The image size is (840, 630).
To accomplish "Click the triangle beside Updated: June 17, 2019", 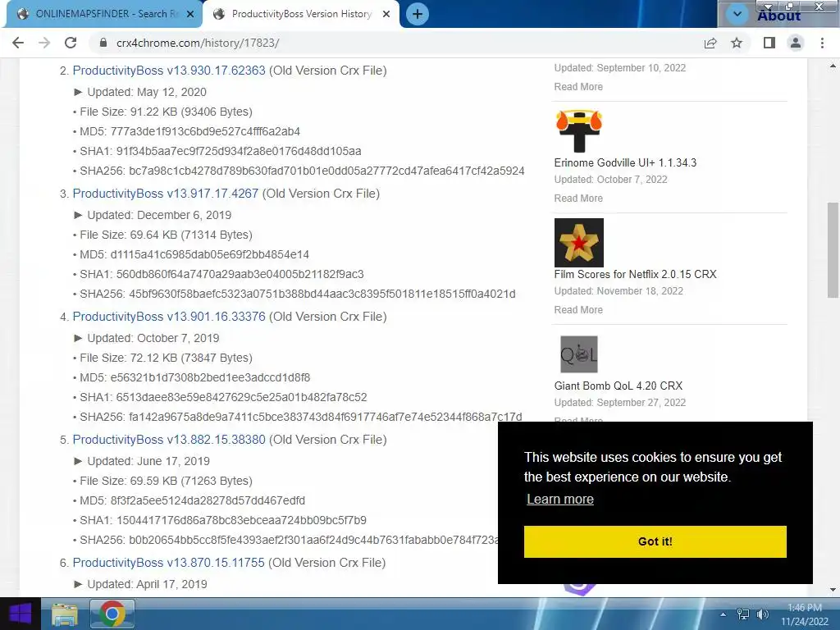I will click(78, 461).
